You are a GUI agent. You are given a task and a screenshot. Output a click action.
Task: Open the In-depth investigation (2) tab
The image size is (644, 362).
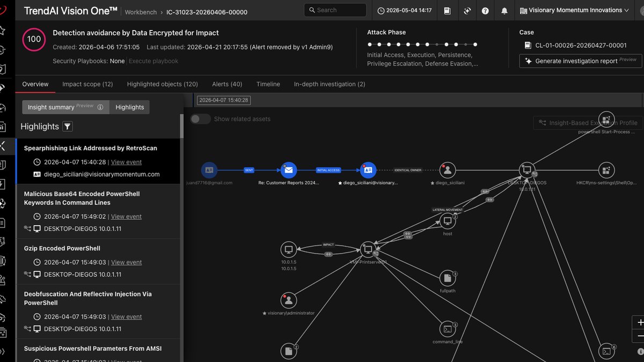tap(330, 84)
